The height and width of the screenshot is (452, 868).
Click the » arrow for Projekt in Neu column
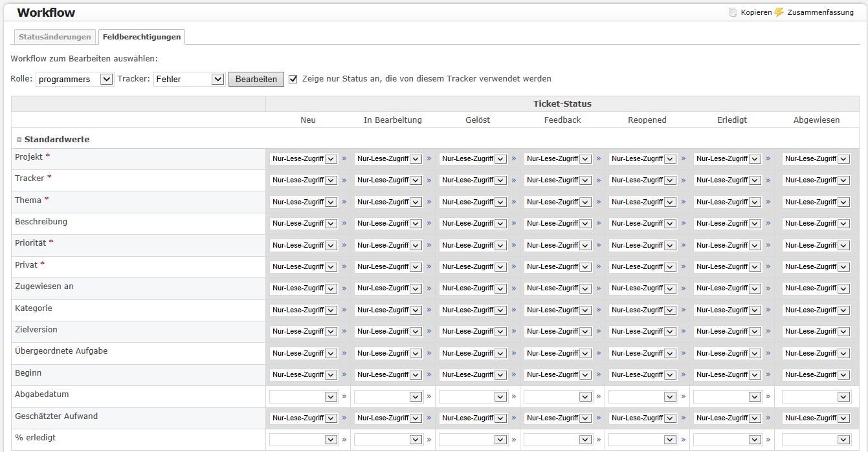(344, 158)
